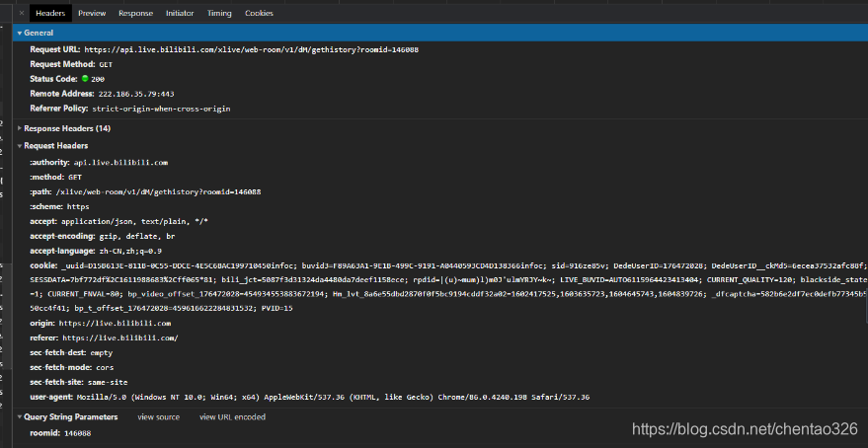Select the Status Code 200 value
Viewport: 868px width, 448px height.
[98, 79]
